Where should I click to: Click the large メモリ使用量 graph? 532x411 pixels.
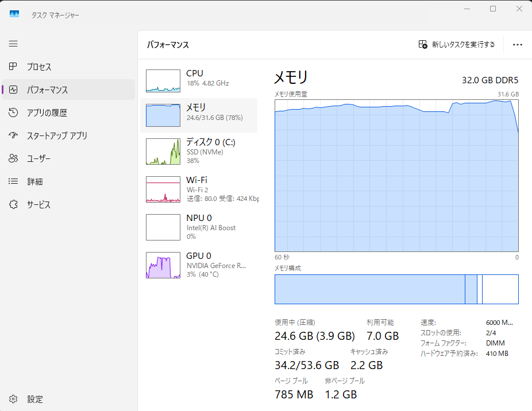point(396,176)
